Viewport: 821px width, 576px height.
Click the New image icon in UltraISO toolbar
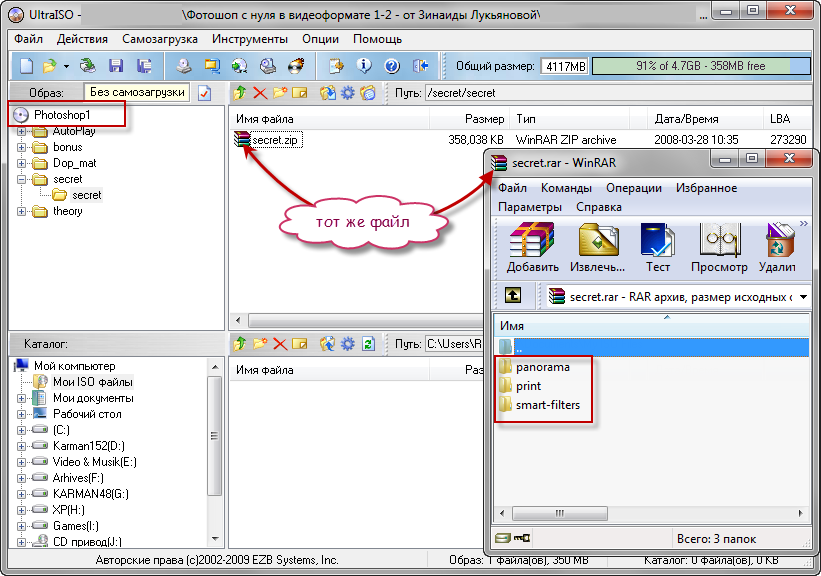click(x=26, y=66)
